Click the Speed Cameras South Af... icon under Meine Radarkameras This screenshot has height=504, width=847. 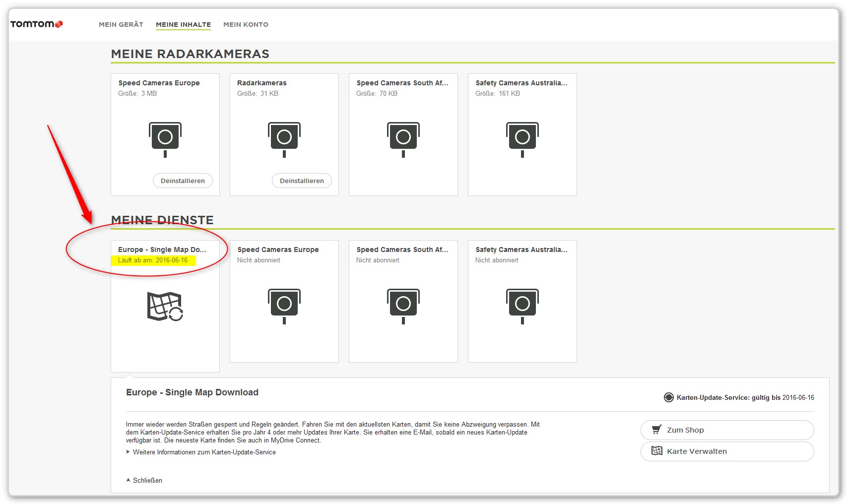(403, 139)
